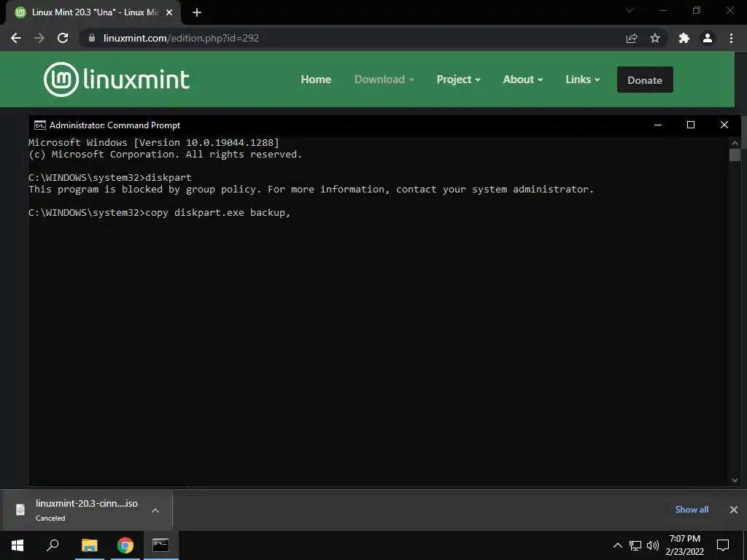Open Chrome extensions puzzle icon

coord(684,38)
